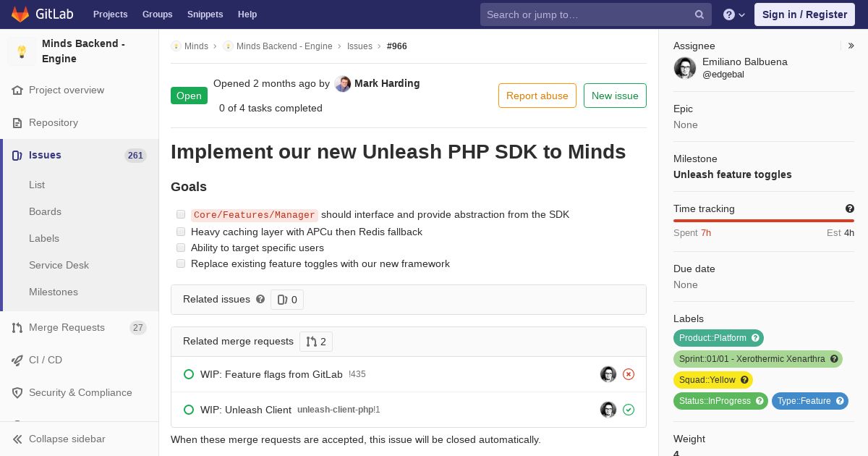Click the New issue button
The image size is (868, 456).
click(x=615, y=96)
